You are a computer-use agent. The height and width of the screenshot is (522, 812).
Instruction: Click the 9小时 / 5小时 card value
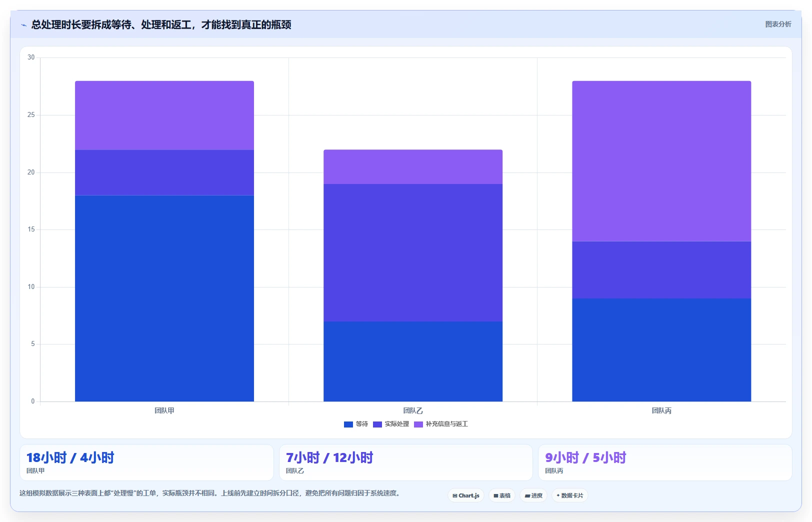(585, 457)
